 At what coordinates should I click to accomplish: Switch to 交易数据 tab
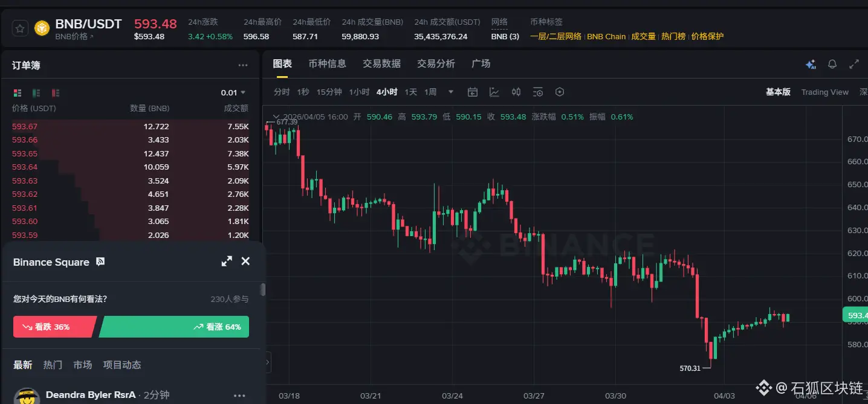(381, 63)
